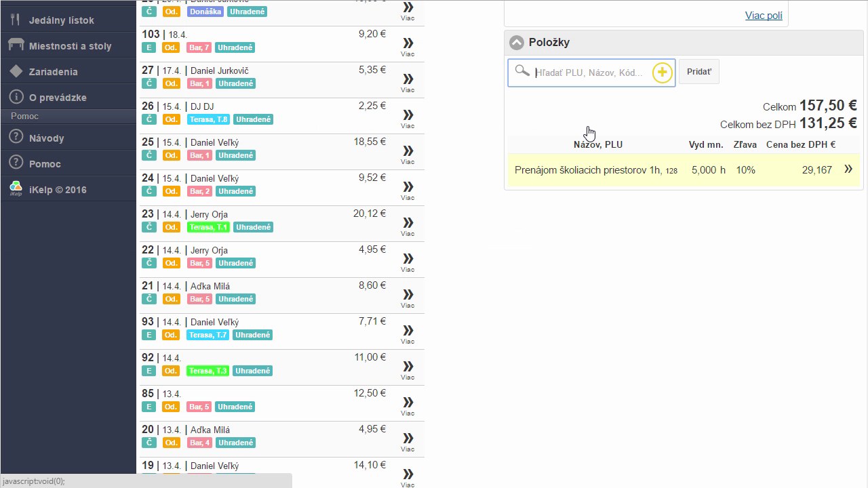The width and height of the screenshot is (868, 488).
Task: Open Viac for order 23 Jerry Orja
Action: pyautogui.click(x=408, y=227)
